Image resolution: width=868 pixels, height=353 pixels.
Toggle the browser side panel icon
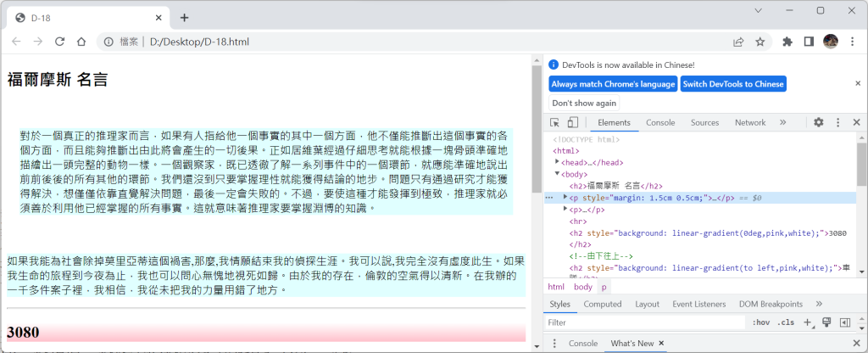809,42
